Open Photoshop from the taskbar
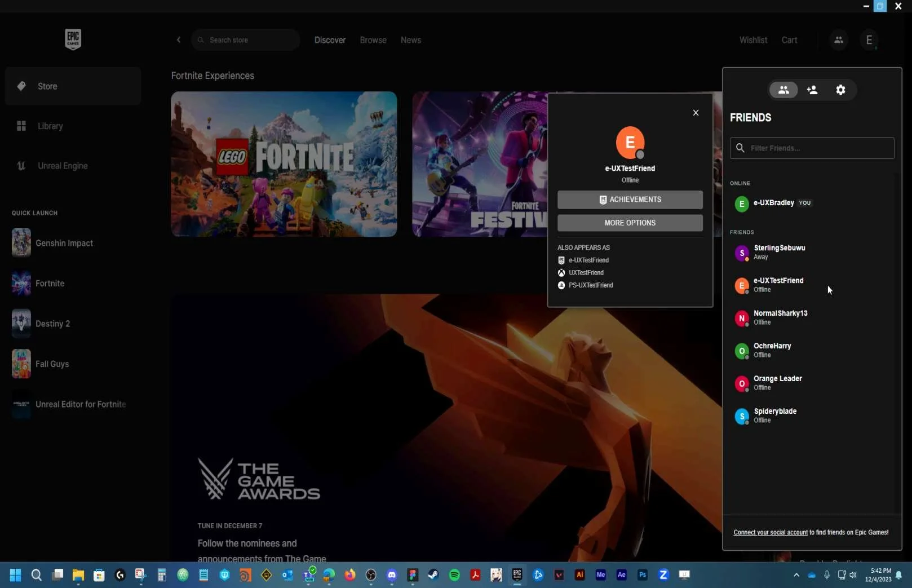Screen dimensions: 912x588 coord(642,575)
